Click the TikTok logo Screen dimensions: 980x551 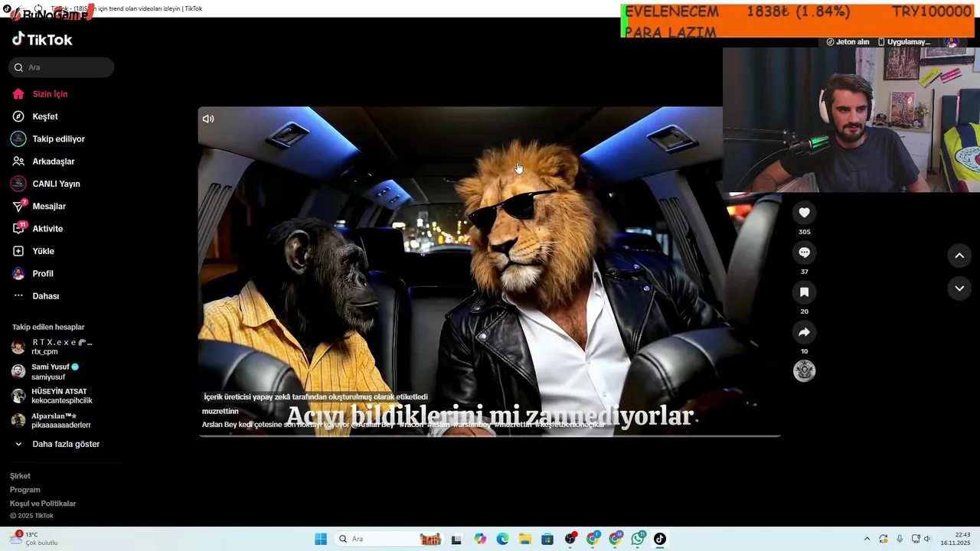(x=42, y=40)
